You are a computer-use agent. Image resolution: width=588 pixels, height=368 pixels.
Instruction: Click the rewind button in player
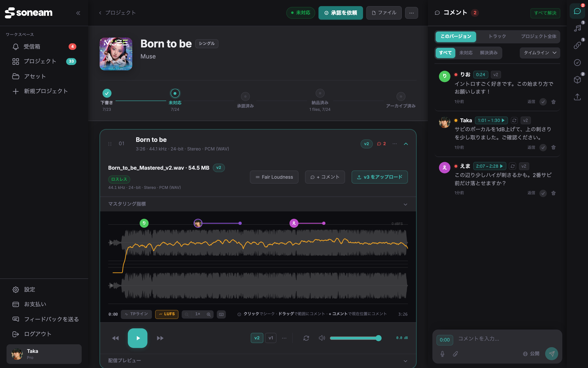(x=115, y=338)
